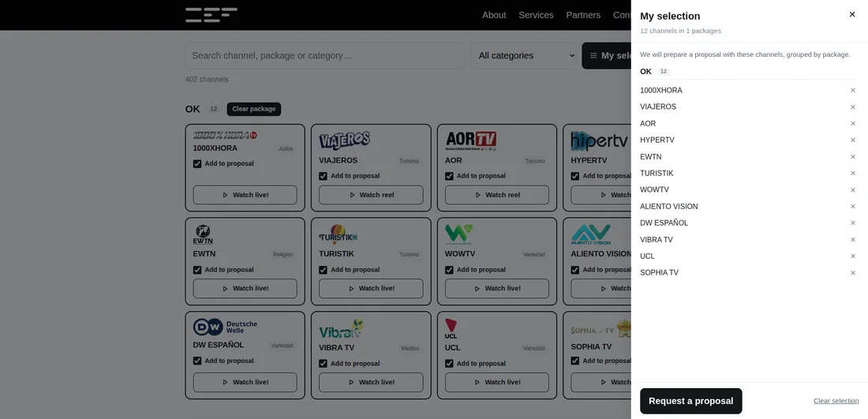Screen dimensions: 868x419
Task: Click the TURISTIK channel logo
Action: coord(339,234)
